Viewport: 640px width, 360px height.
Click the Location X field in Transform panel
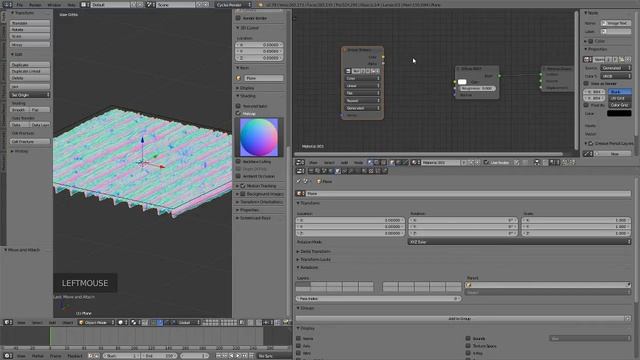(350, 220)
